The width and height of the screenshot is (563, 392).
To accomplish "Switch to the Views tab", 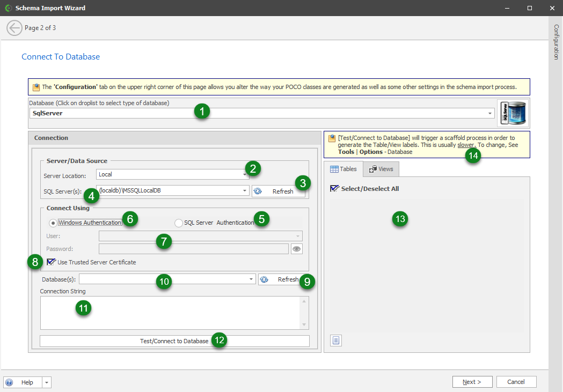I will pyautogui.click(x=381, y=168).
